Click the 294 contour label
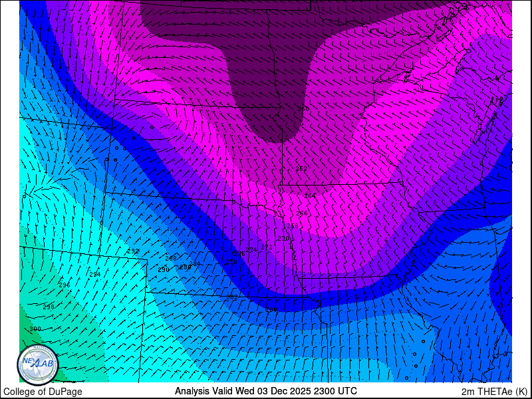Viewport: 532px width, 399px height. tap(95, 274)
